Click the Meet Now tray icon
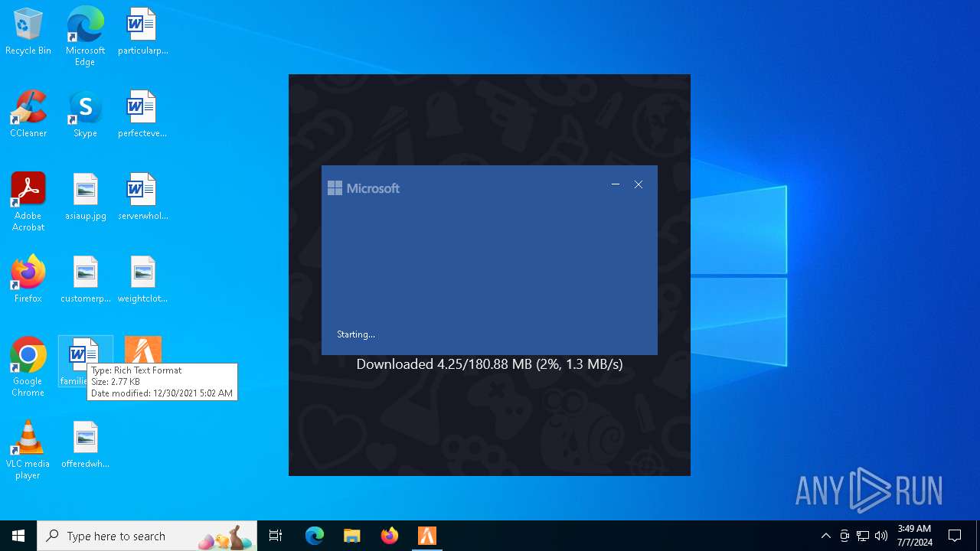980x551 pixels. pos(844,536)
